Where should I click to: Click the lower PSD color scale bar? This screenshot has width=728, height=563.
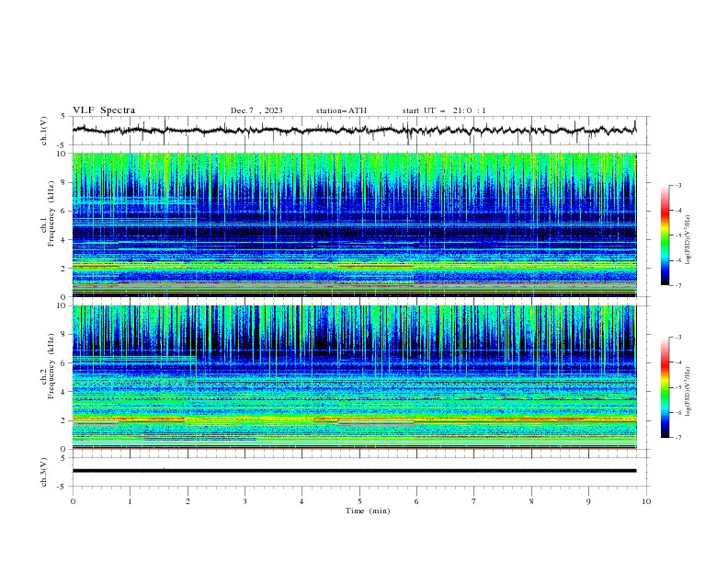pyautogui.click(x=665, y=387)
